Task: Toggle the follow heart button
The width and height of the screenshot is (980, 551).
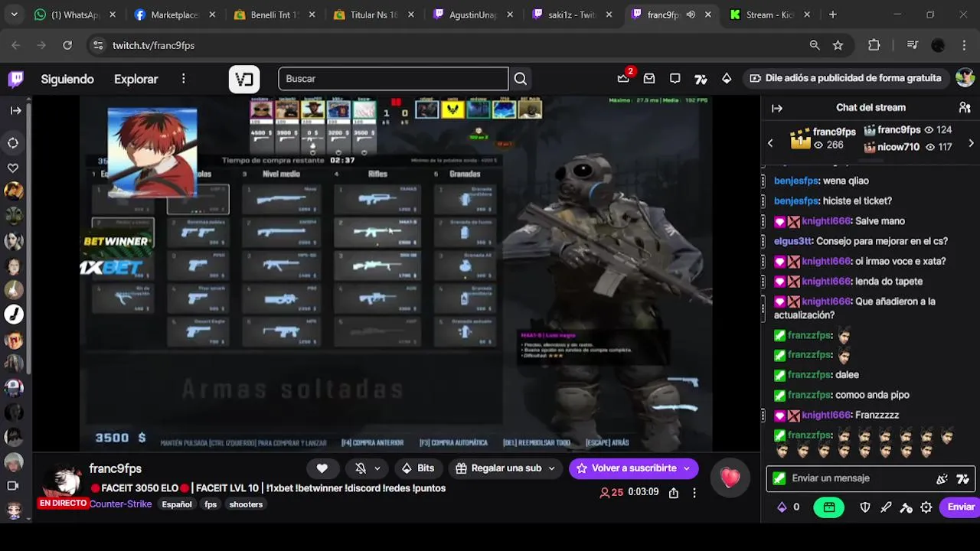Action: click(x=322, y=468)
